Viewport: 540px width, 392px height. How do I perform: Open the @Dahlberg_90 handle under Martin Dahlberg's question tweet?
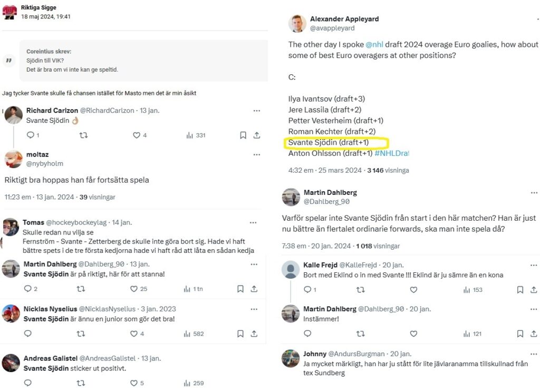click(326, 201)
